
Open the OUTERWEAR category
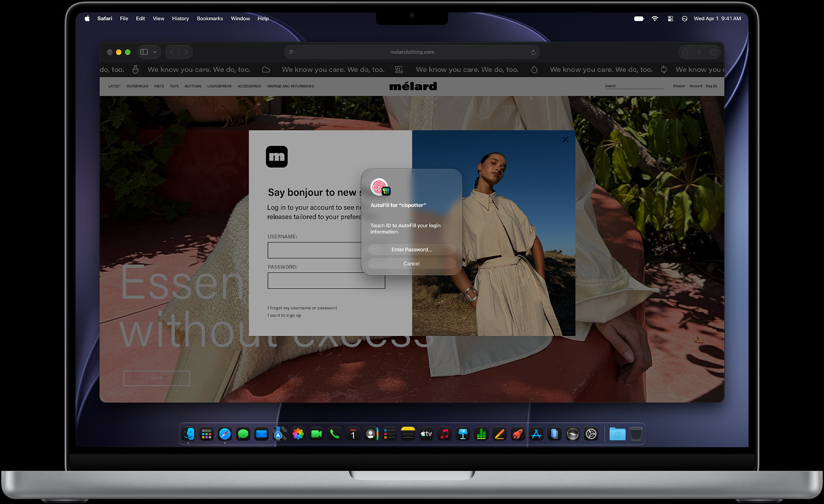pos(137,86)
